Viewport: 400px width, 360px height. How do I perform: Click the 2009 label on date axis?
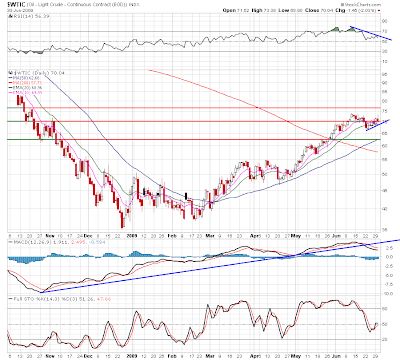[132, 236]
